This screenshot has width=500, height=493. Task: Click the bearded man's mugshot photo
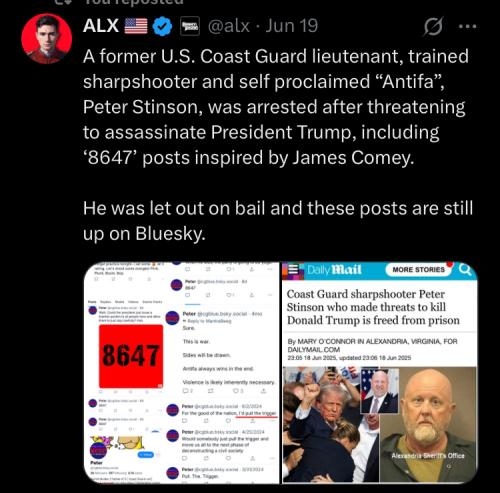428,425
